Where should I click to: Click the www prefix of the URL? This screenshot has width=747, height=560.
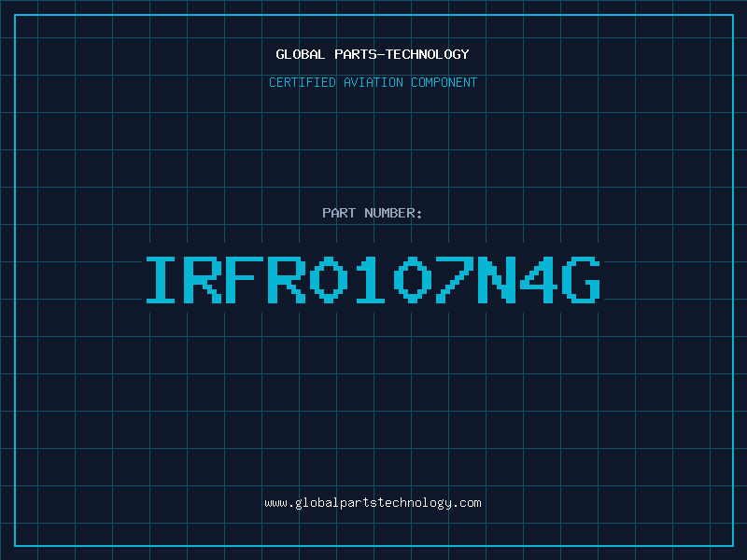point(275,503)
